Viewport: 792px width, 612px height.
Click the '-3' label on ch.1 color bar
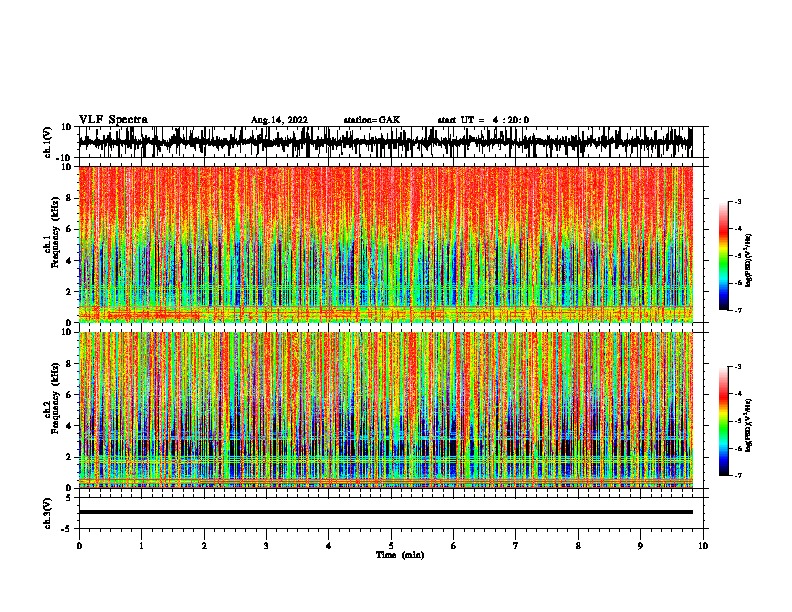point(737,201)
